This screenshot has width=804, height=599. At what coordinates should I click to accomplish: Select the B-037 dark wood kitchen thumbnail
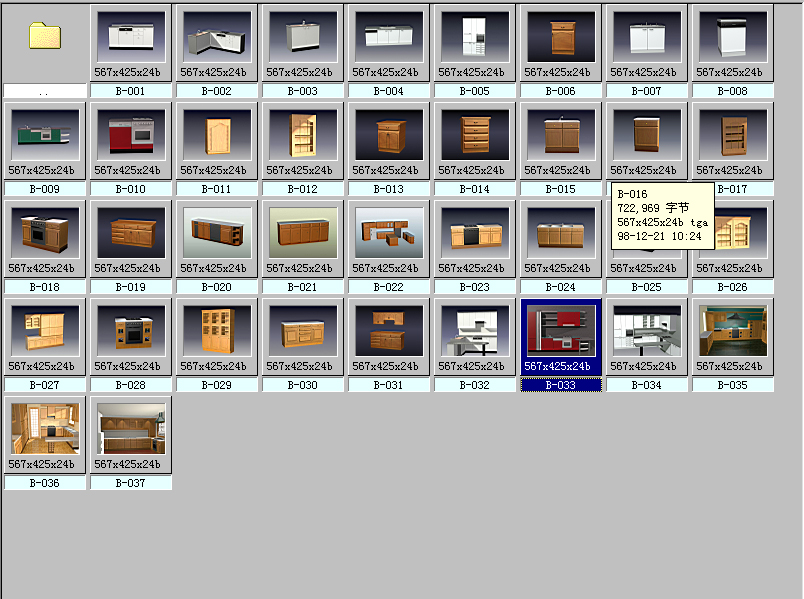[131, 429]
